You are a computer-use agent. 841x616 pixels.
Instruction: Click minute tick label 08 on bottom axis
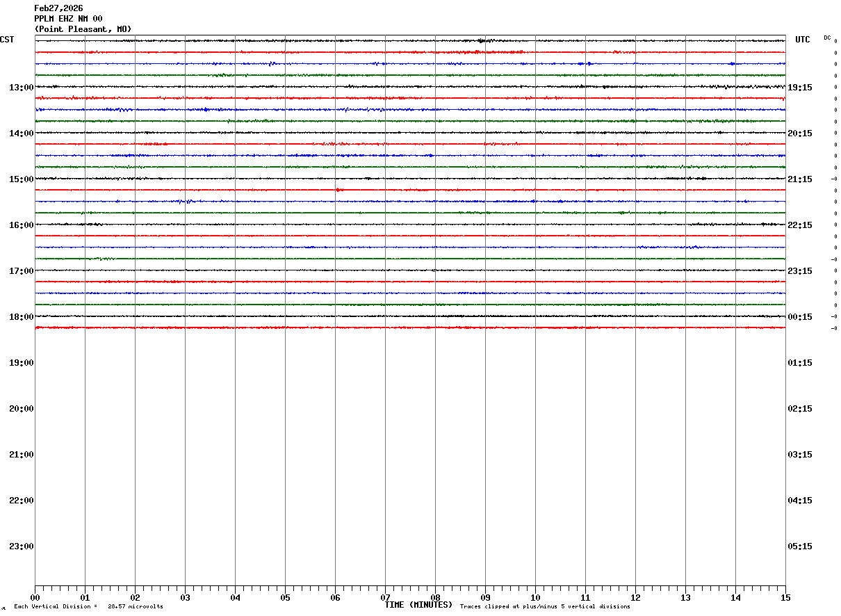[x=435, y=597]
